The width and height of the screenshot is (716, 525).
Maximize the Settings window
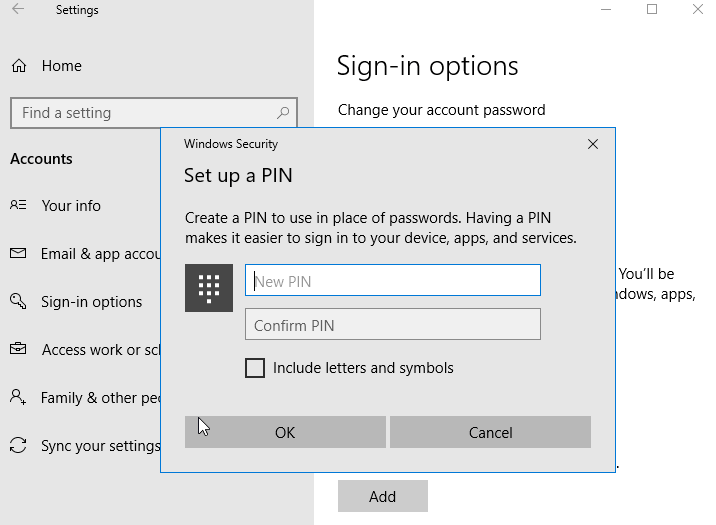pyautogui.click(x=652, y=10)
